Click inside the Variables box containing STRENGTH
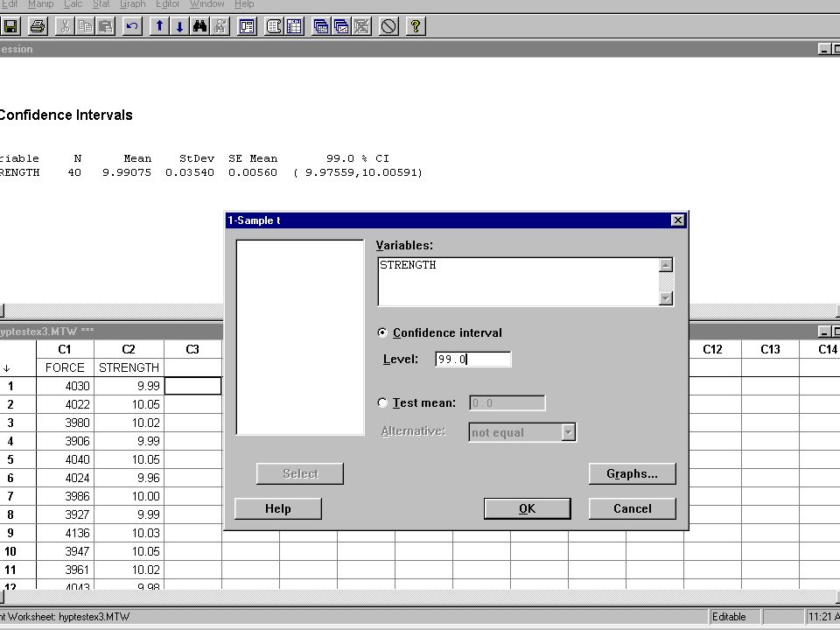Viewport: 840px width, 630px height. 518,282
